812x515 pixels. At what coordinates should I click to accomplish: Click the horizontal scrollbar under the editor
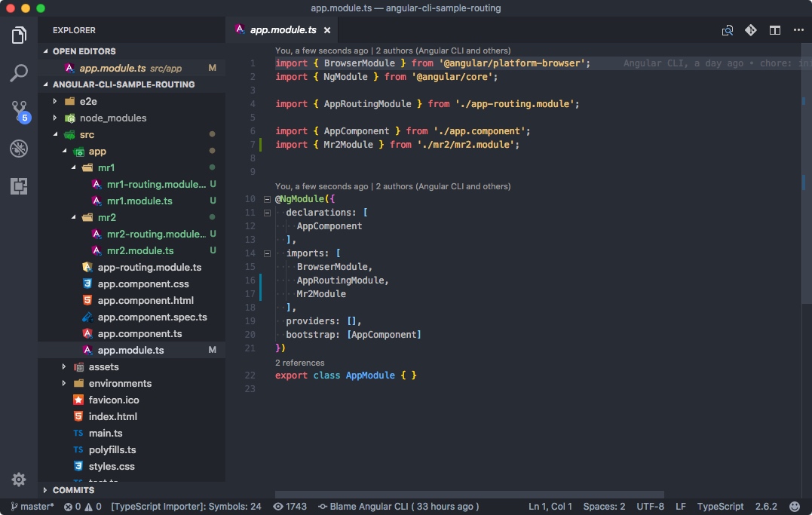(x=469, y=495)
